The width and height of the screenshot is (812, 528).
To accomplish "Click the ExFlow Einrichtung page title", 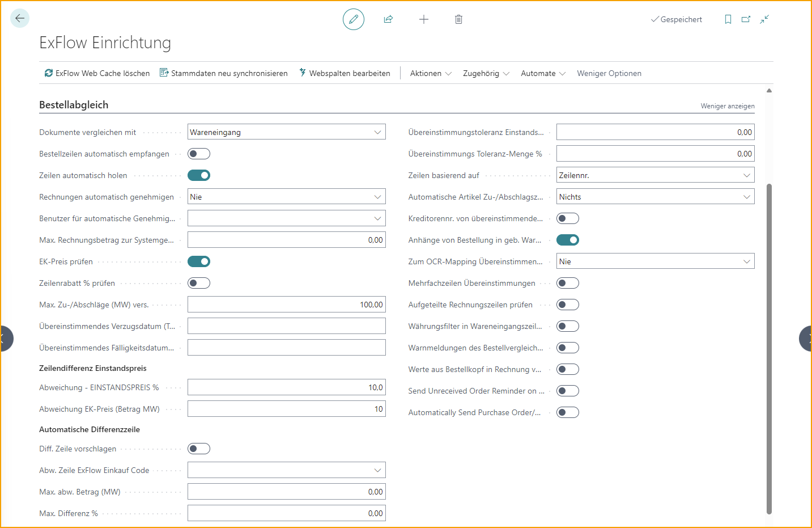I will [x=105, y=43].
